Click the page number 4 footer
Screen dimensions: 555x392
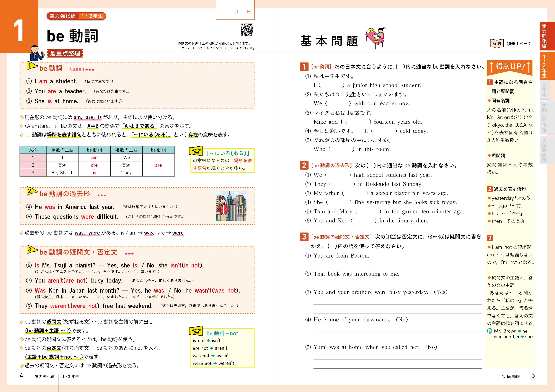tap(21, 375)
